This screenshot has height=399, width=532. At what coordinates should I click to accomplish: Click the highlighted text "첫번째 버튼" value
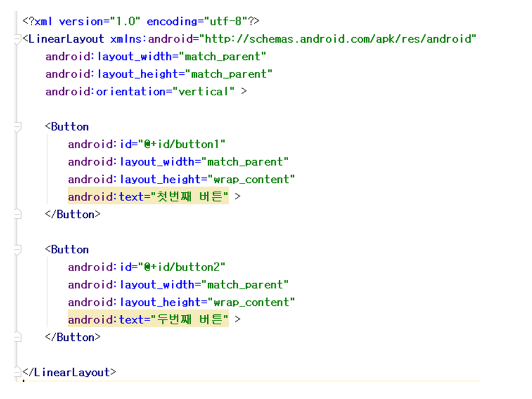click(x=191, y=197)
